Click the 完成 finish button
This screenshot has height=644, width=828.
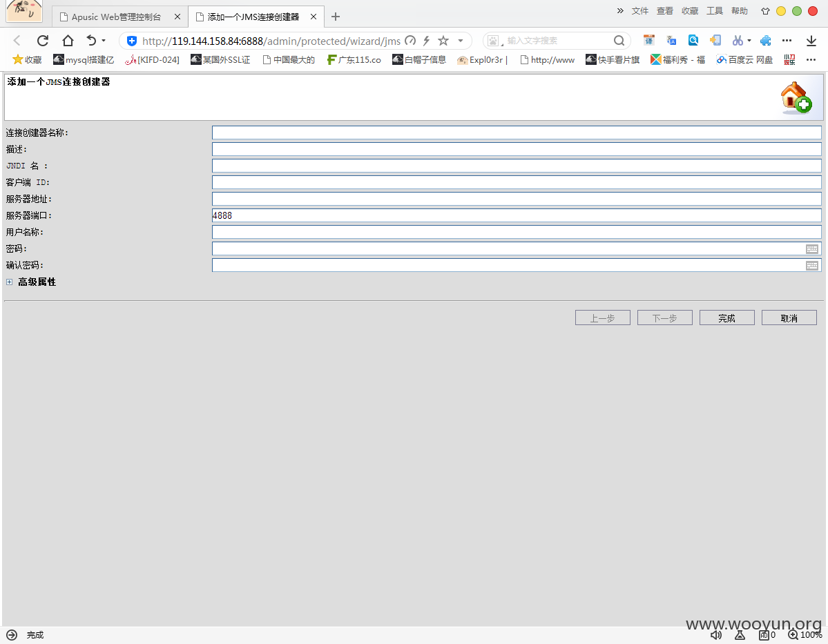(x=726, y=318)
